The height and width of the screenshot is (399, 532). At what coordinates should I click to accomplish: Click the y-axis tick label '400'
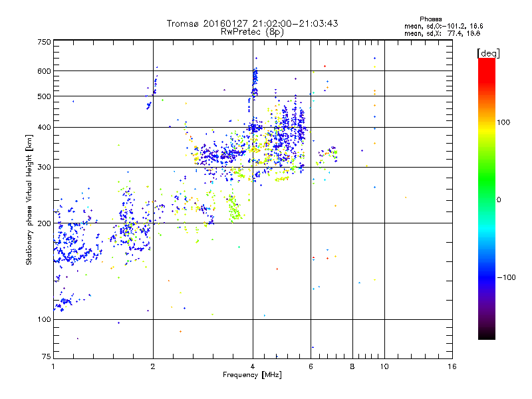coord(44,128)
